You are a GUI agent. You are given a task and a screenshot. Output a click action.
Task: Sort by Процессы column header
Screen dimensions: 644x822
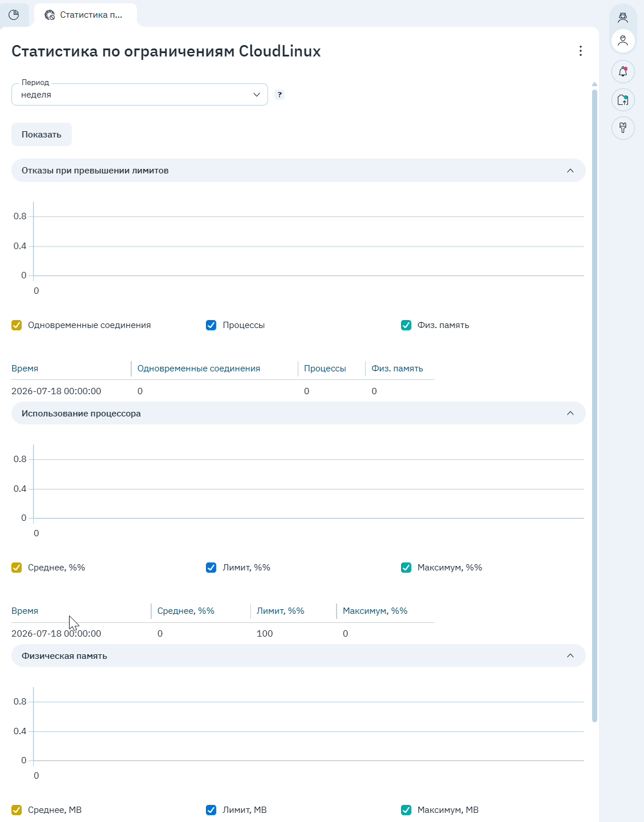click(325, 369)
